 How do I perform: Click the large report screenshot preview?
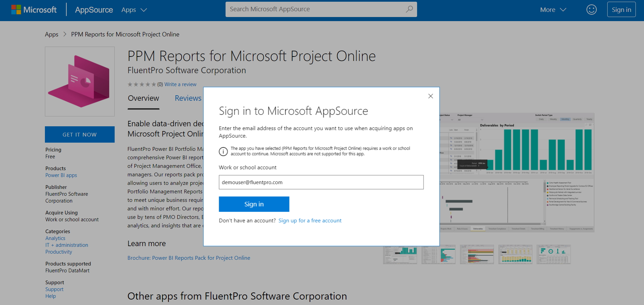(517, 173)
